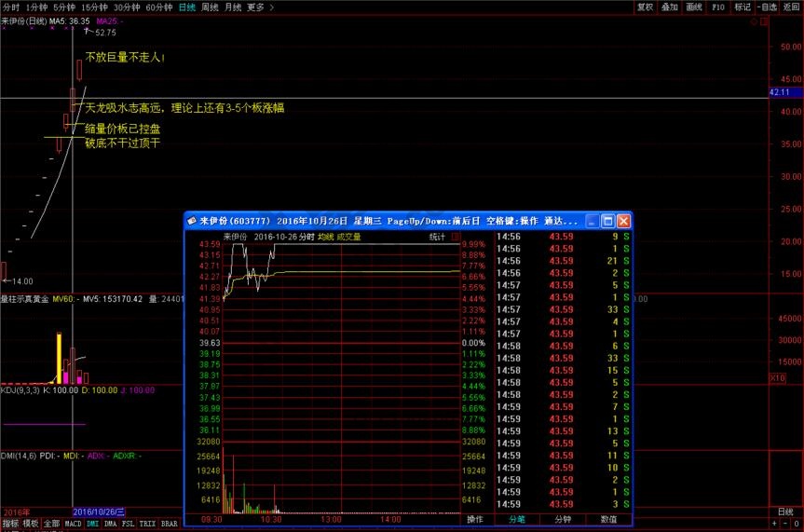804x532 pixels.
Task: Click the 返回 back button
Action: (x=791, y=7)
